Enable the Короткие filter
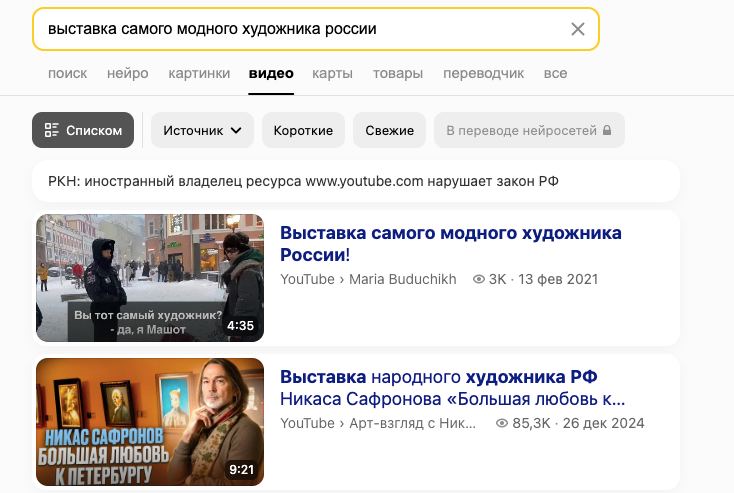Screen dimensions: 734x493 303,130
